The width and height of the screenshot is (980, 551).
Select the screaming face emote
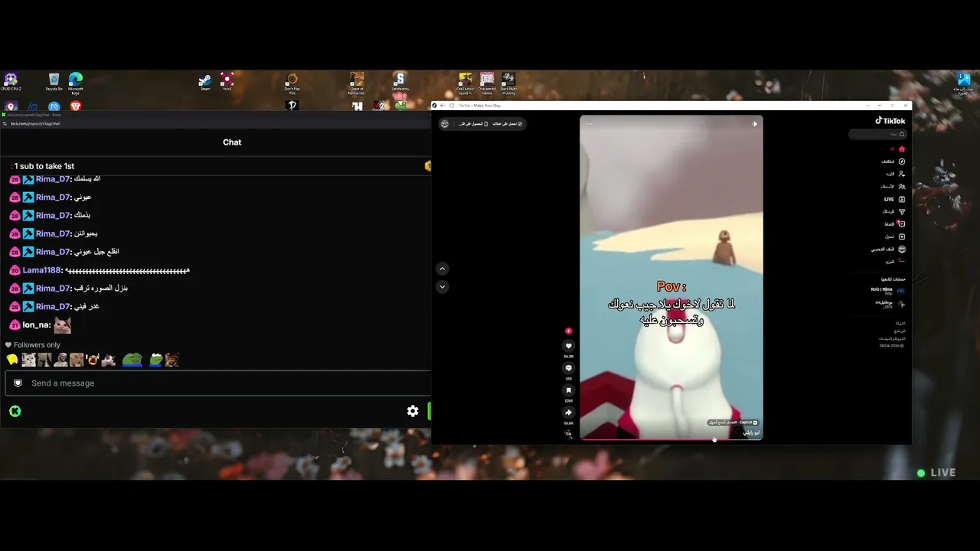[x=93, y=360]
